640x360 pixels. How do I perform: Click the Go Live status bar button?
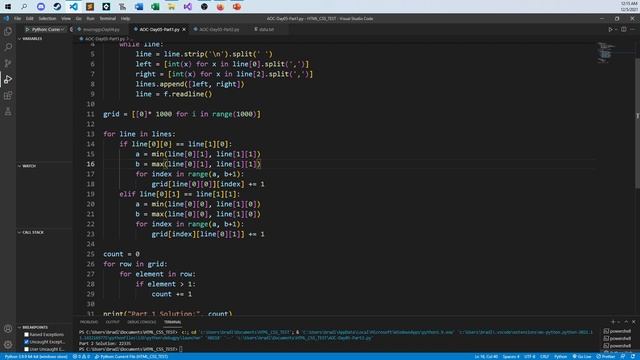[582, 357]
